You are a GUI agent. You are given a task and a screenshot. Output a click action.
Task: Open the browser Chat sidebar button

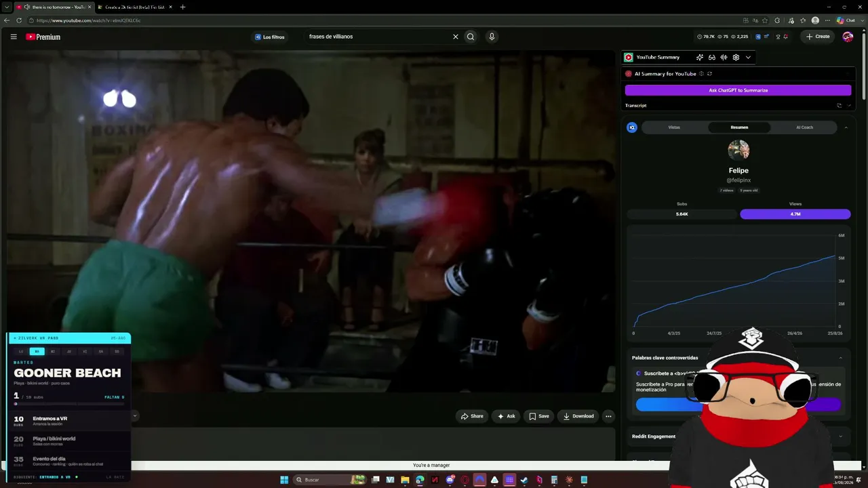pos(846,20)
